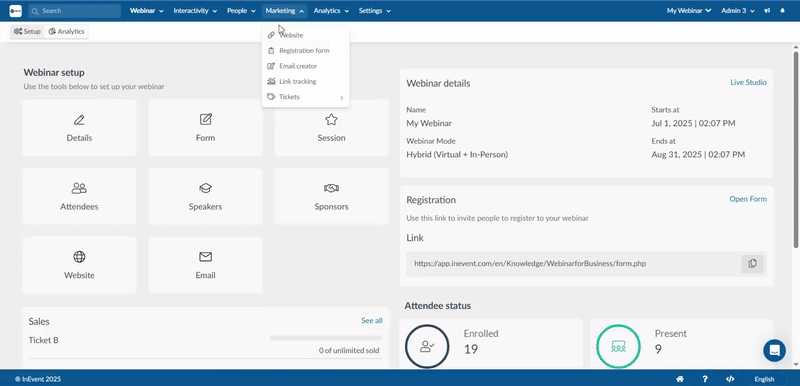
Task: Change the English language selector
Action: (x=764, y=379)
